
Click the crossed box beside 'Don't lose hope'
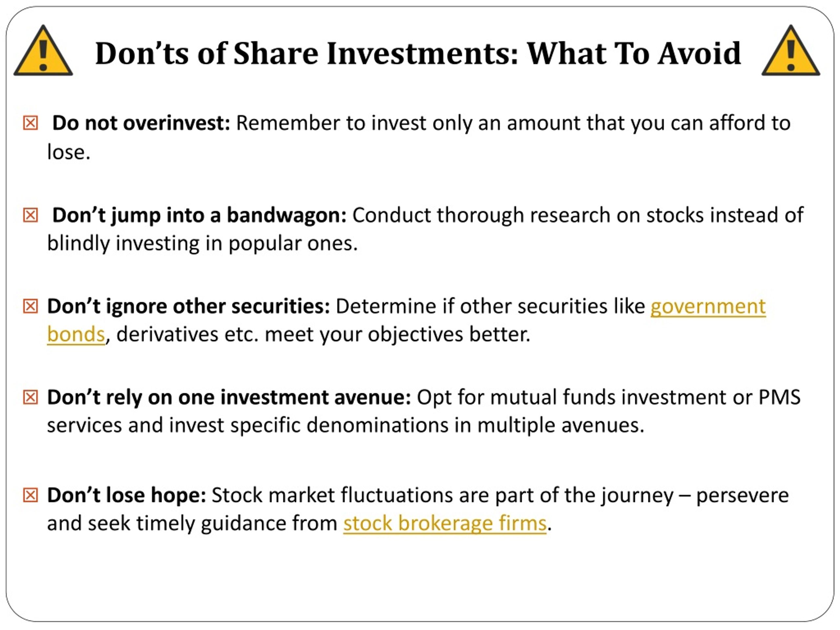point(31,495)
